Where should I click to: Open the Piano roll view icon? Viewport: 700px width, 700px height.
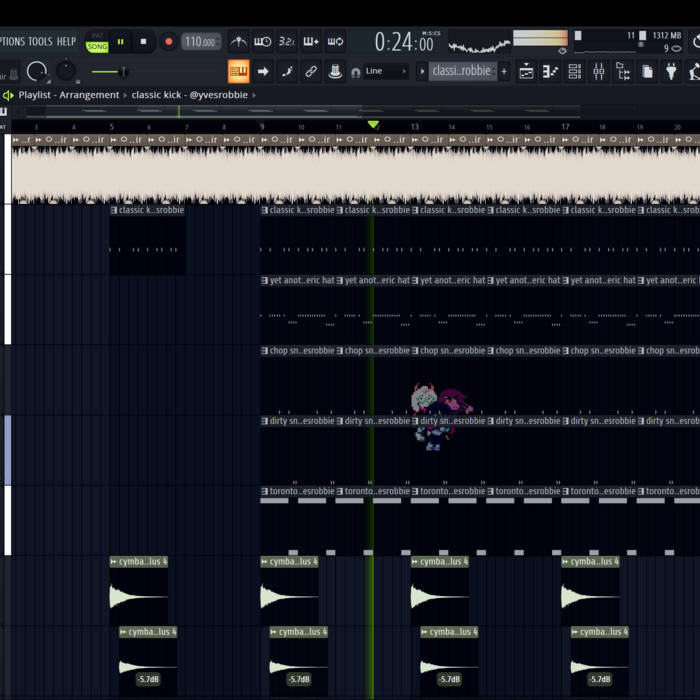pyautogui.click(x=551, y=72)
